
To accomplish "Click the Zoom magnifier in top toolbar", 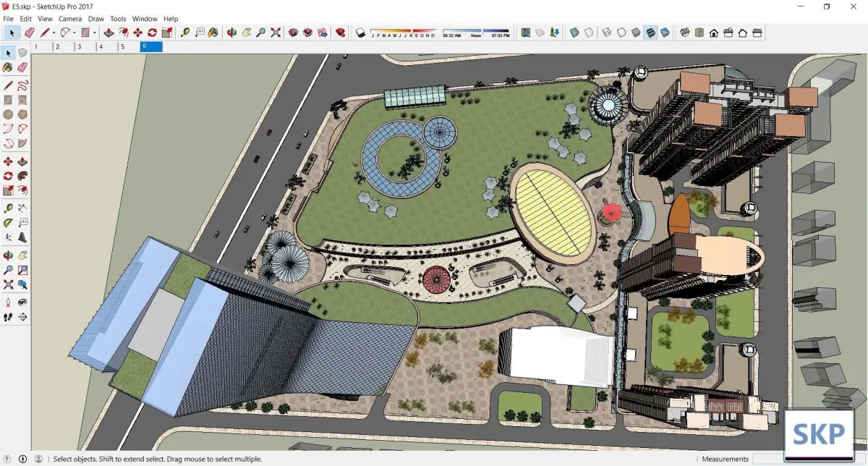I will pos(260,33).
